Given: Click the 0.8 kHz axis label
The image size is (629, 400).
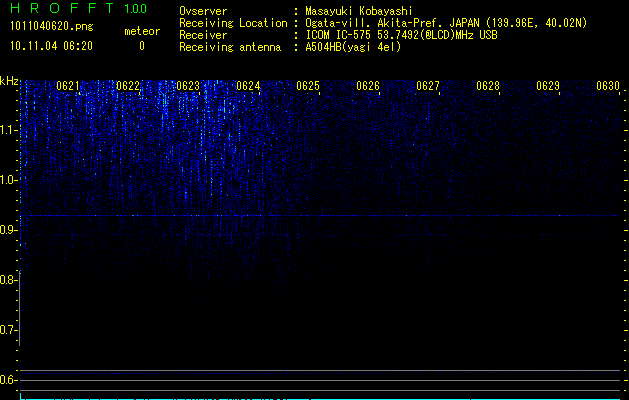Looking at the screenshot, I should (8, 280).
